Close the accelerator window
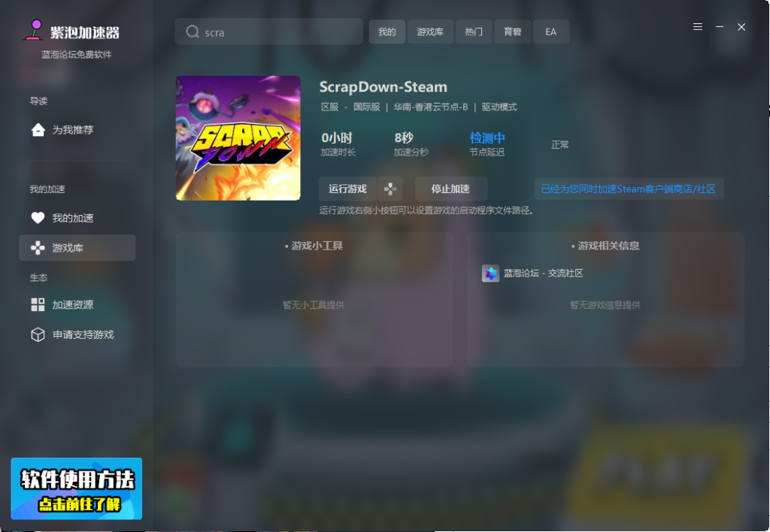The width and height of the screenshot is (770, 532). point(741,27)
